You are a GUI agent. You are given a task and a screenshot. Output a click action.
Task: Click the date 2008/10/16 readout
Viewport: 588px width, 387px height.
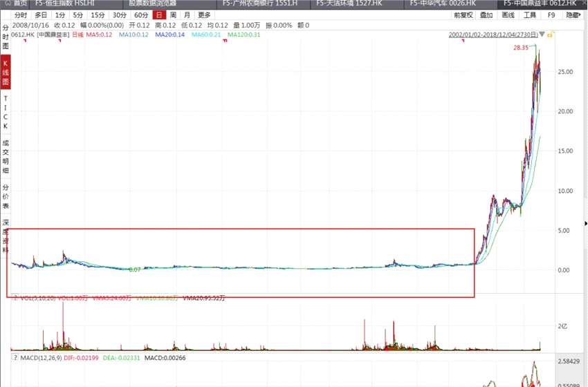[x=30, y=25]
